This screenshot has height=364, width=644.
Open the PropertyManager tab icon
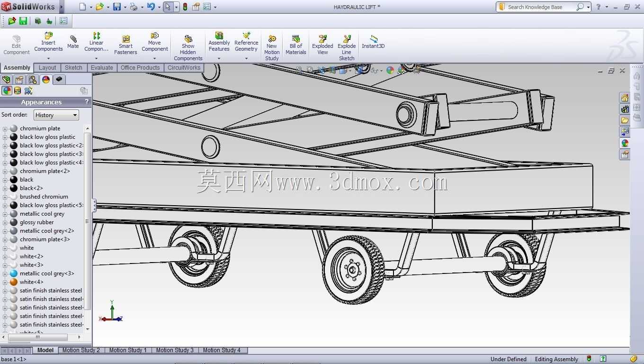click(x=19, y=79)
